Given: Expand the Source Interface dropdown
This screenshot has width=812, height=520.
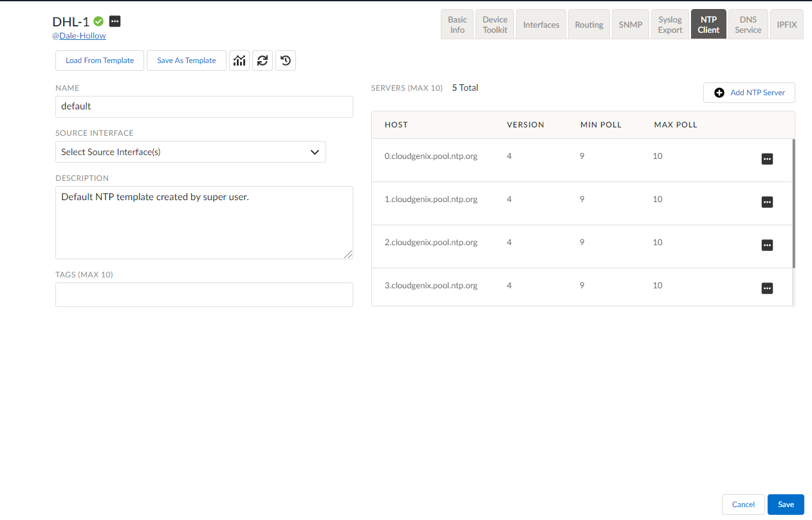Looking at the screenshot, I should point(190,152).
